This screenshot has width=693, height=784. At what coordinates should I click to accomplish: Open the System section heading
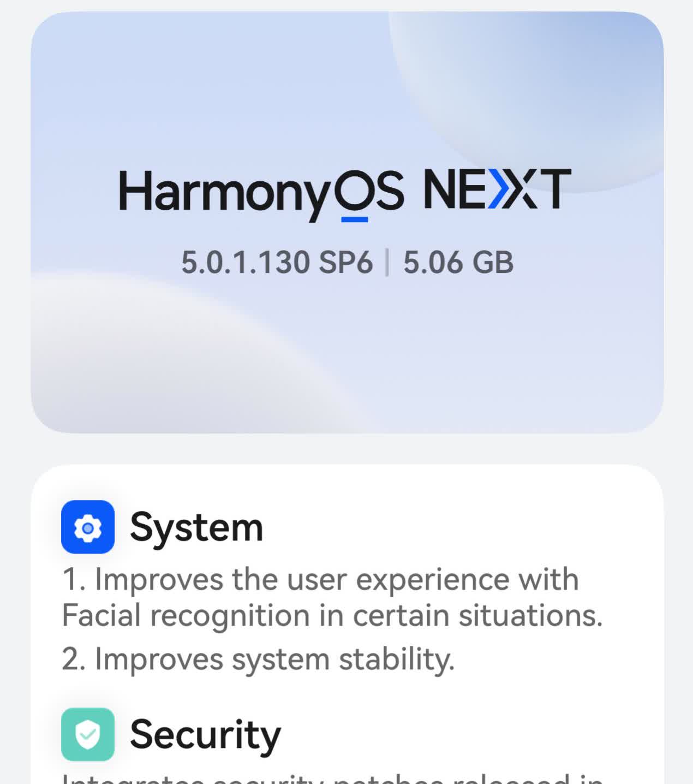(x=196, y=527)
